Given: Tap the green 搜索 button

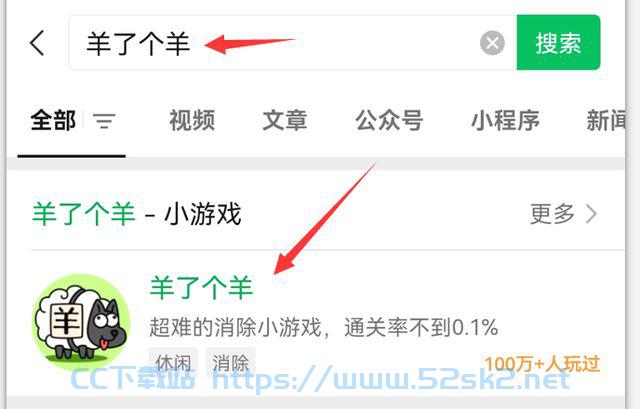Looking at the screenshot, I should point(558,42).
